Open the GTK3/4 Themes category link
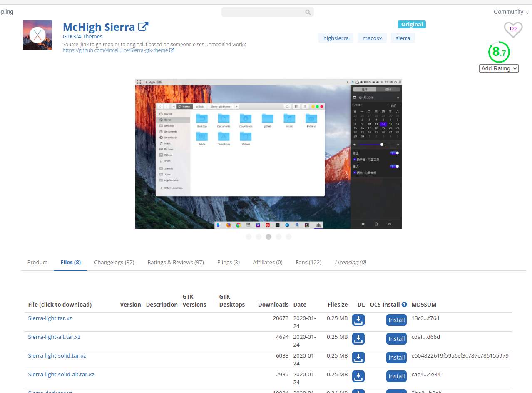 [82, 36]
